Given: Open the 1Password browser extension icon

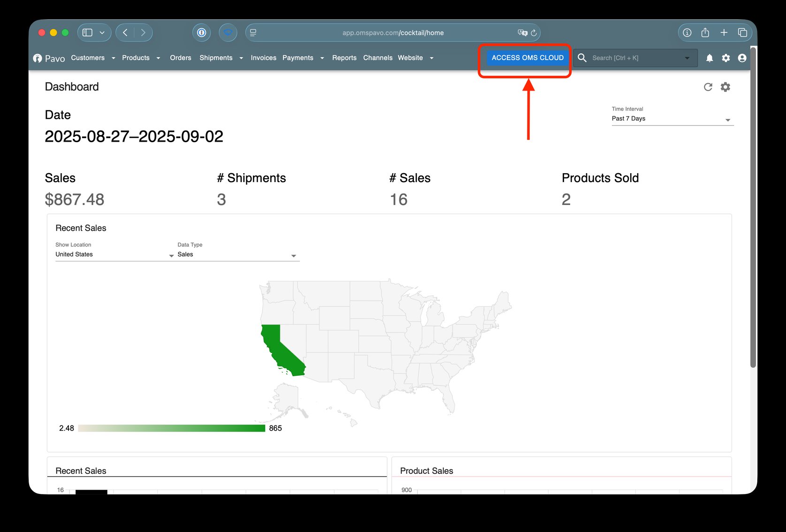Looking at the screenshot, I should click(x=201, y=32).
